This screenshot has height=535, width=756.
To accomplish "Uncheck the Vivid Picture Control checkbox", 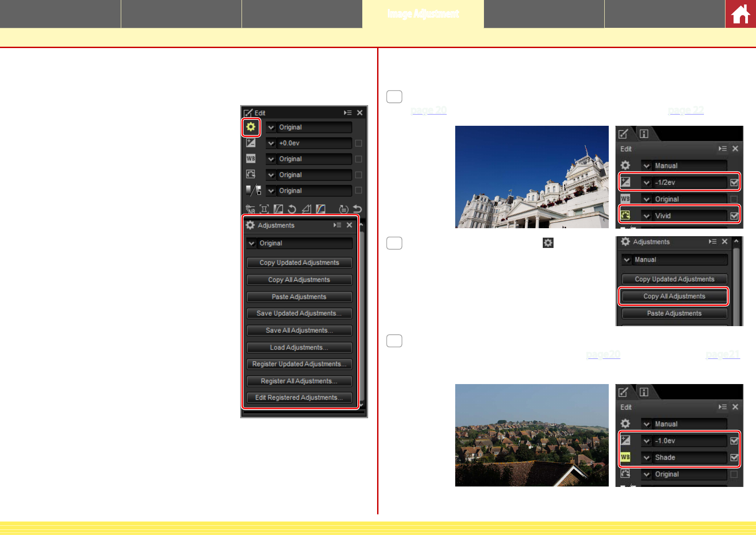I will 734,216.
